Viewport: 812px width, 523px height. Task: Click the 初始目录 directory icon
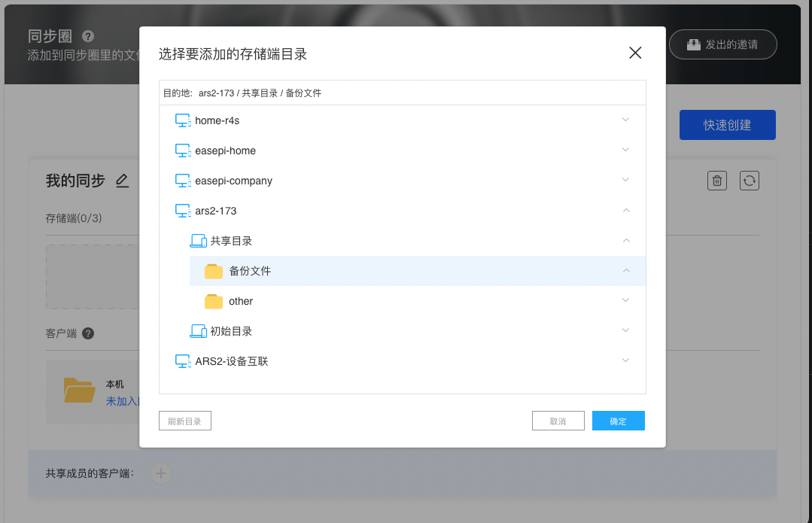(x=199, y=331)
